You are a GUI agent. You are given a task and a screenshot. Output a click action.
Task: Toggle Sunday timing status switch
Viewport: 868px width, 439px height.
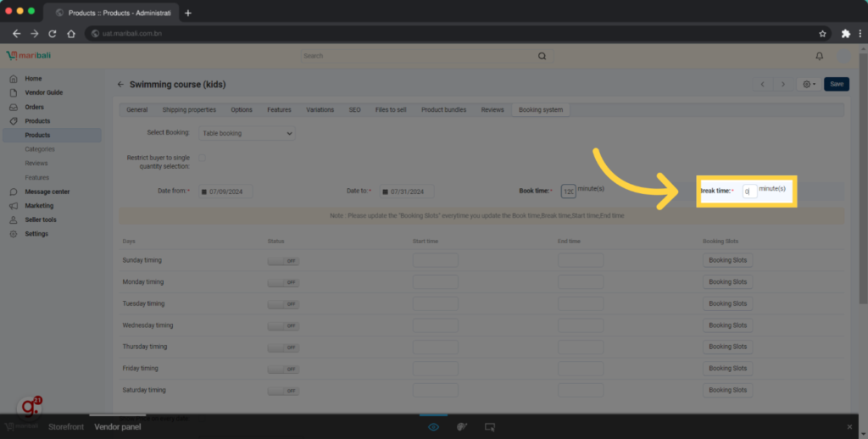(x=283, y=260)
